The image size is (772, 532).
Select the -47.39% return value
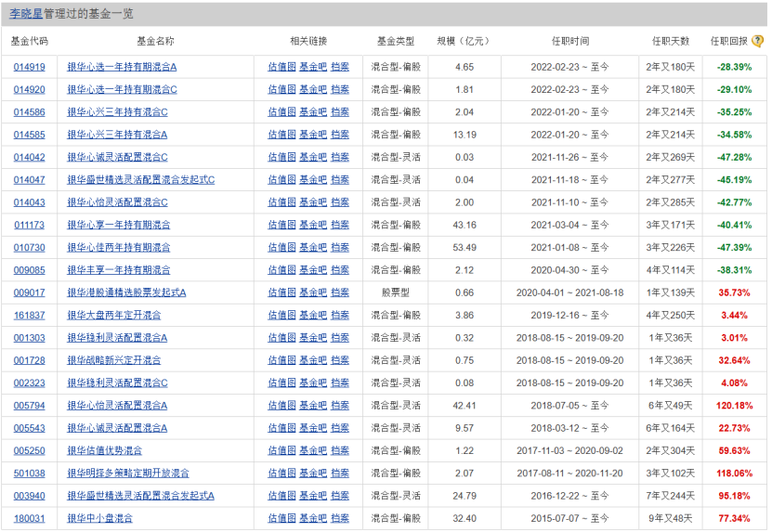point(734,248)
